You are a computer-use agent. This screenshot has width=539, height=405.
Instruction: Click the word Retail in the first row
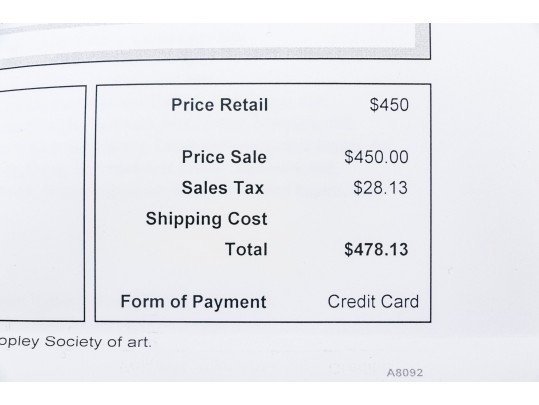(244, 105)
